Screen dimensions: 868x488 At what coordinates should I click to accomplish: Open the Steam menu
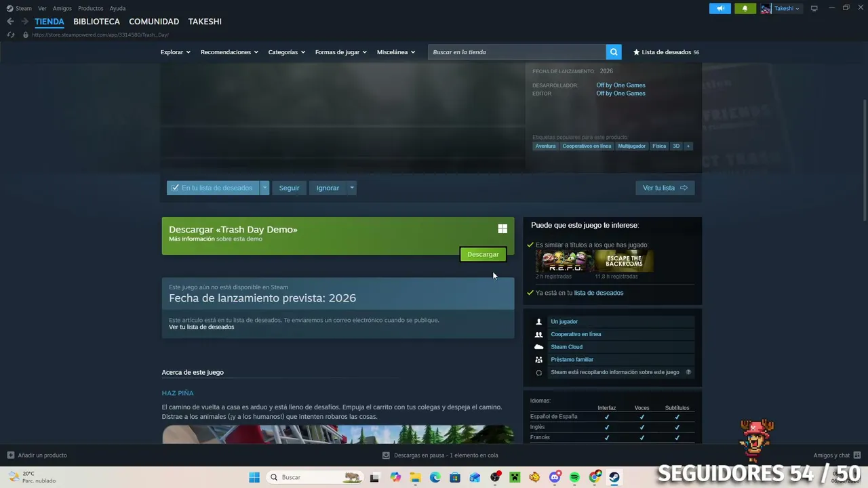pyautogui.click(x=24, y=8)
